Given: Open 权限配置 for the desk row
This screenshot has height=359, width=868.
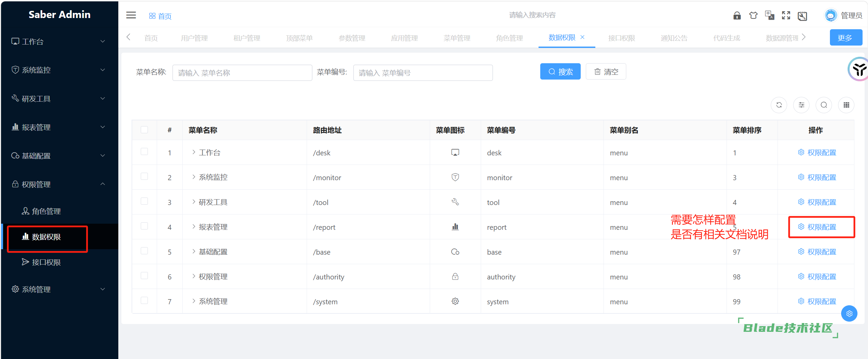Looking at the screenshot, I should click(817, 153).
